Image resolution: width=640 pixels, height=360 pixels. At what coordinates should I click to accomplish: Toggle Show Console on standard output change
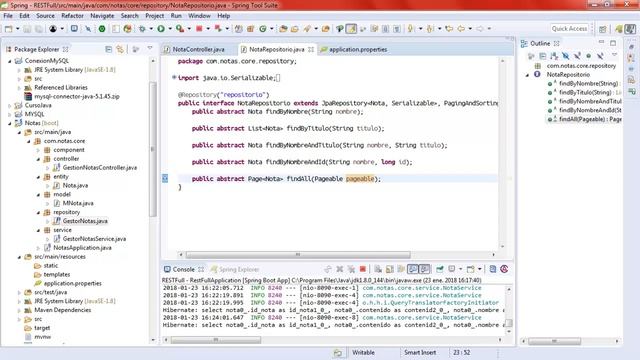click(413, 269)
